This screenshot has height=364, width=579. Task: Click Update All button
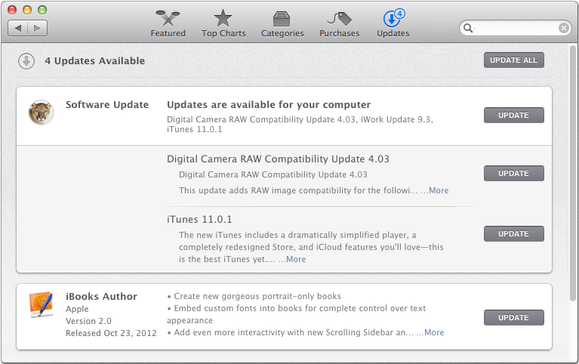514,60
